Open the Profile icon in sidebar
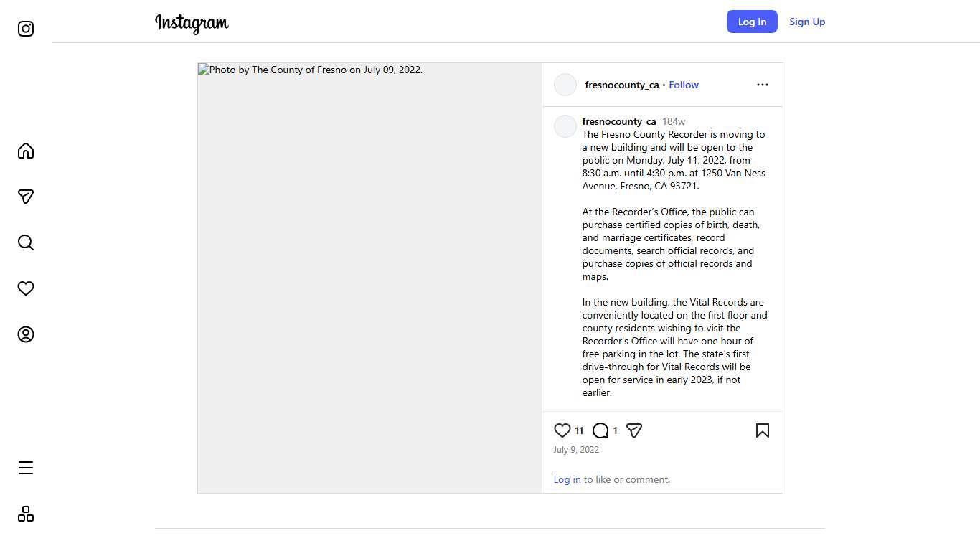This screenshot has width=980, height=551. pyautogui.click(x=26, y=334)
